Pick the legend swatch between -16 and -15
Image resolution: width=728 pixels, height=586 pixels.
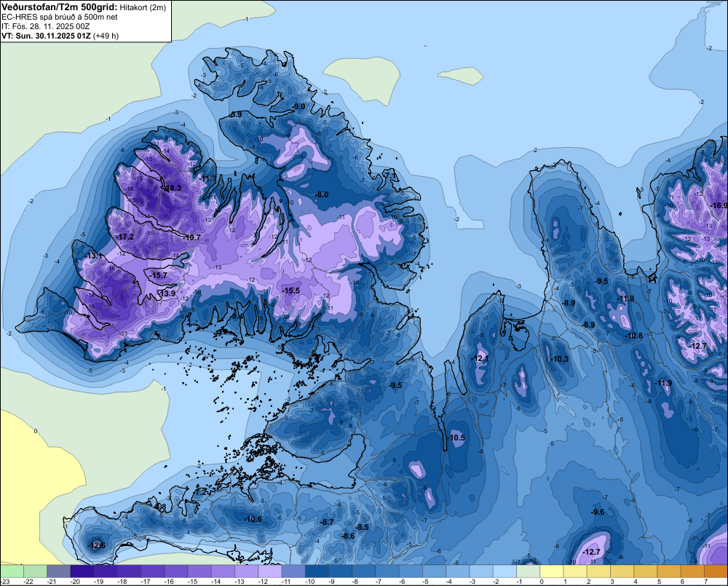click(x=176, y=571)
